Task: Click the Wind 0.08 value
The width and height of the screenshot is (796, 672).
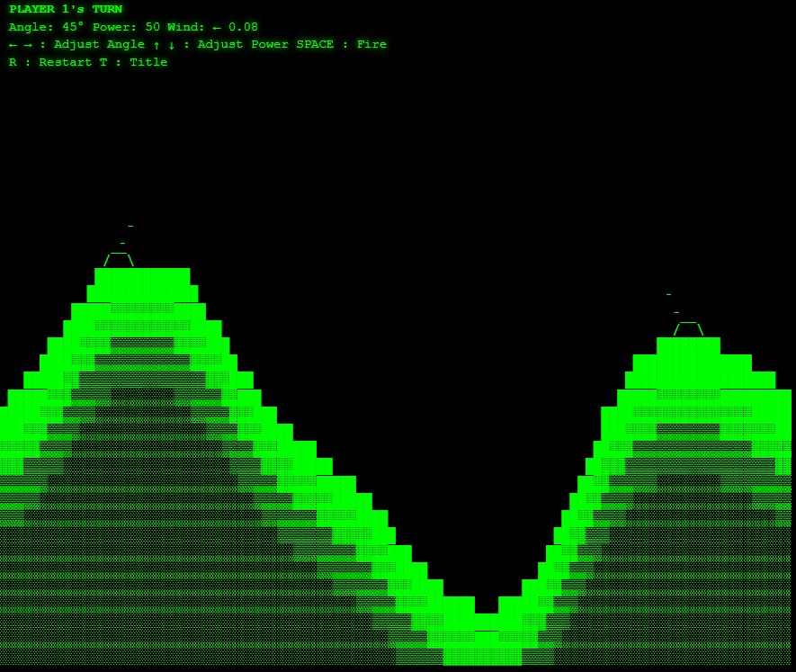Action: [x=243, y=27]
